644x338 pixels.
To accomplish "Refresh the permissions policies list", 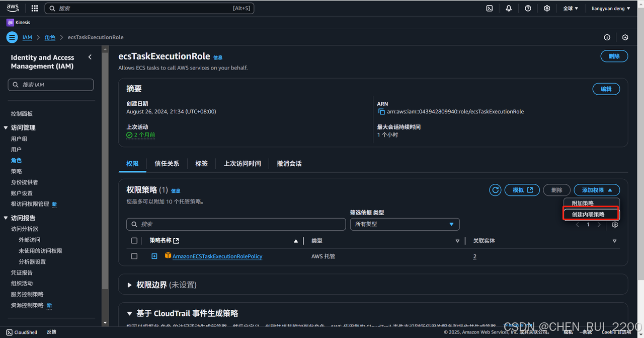I will click(496, 190).
